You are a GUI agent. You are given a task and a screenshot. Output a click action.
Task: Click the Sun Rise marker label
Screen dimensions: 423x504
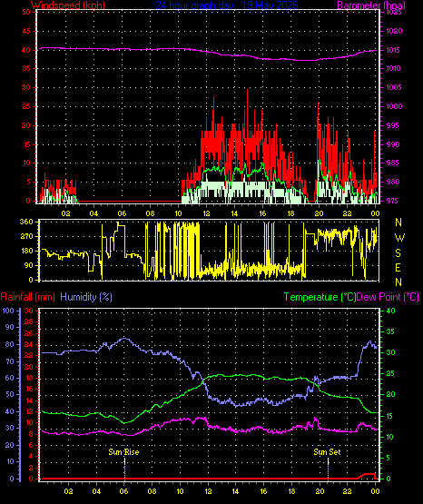123,452
